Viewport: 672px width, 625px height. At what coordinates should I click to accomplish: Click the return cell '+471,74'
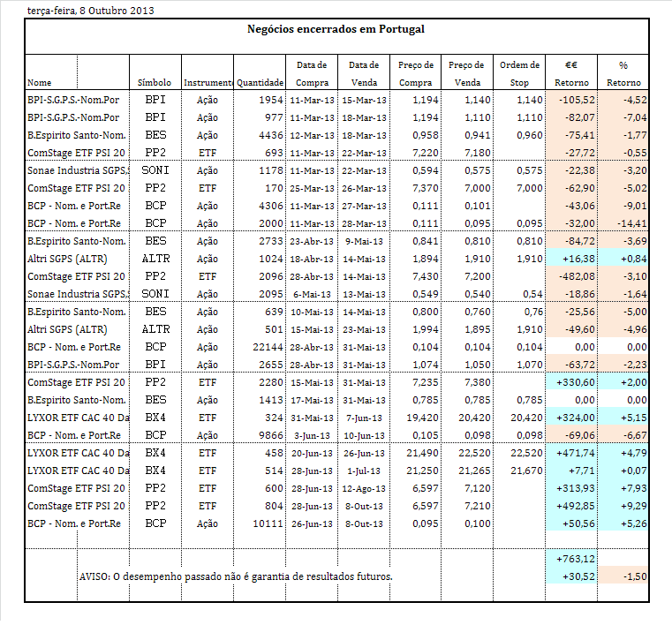pos(576,453)
